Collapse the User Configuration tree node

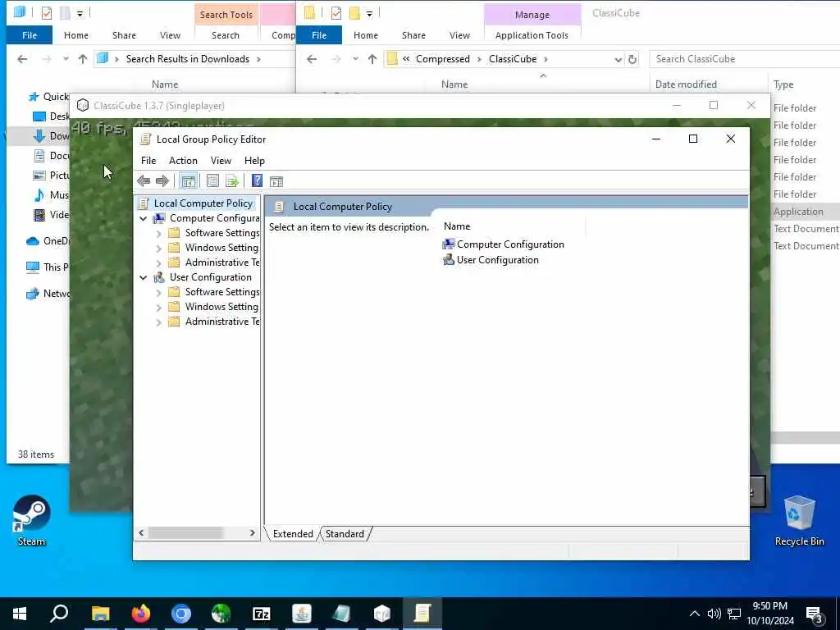click(x=143, y=277)
